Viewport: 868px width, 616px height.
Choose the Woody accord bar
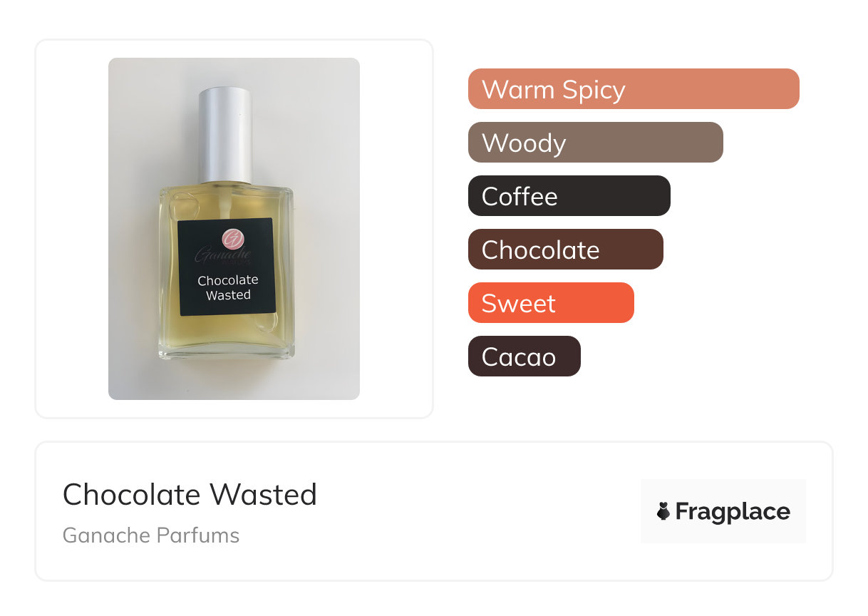click(x=596, y=143)
